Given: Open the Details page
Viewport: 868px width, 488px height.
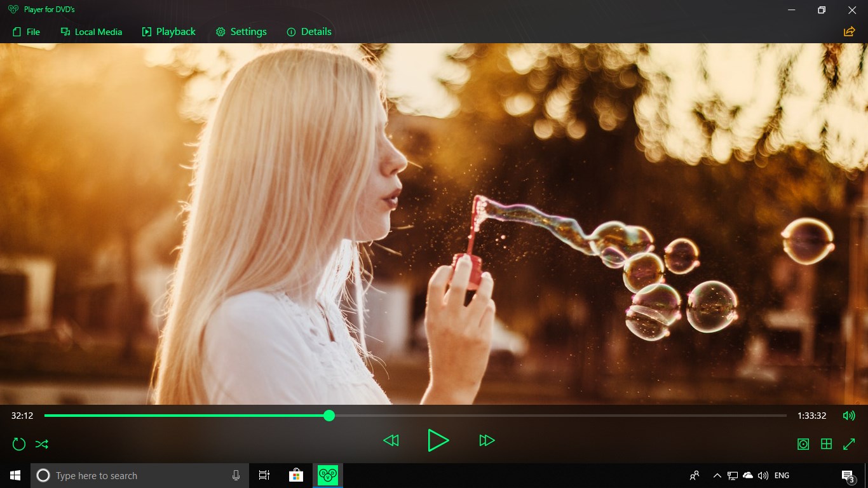Looking at the screenshot, I should point(309,31).
